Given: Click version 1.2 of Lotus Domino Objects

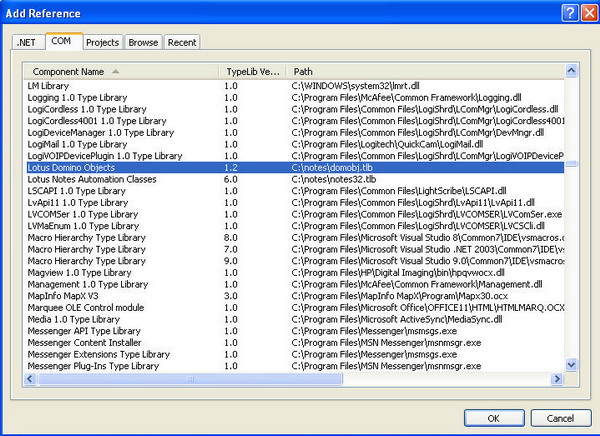Looking at the screenshot, I should click(231, 168).
